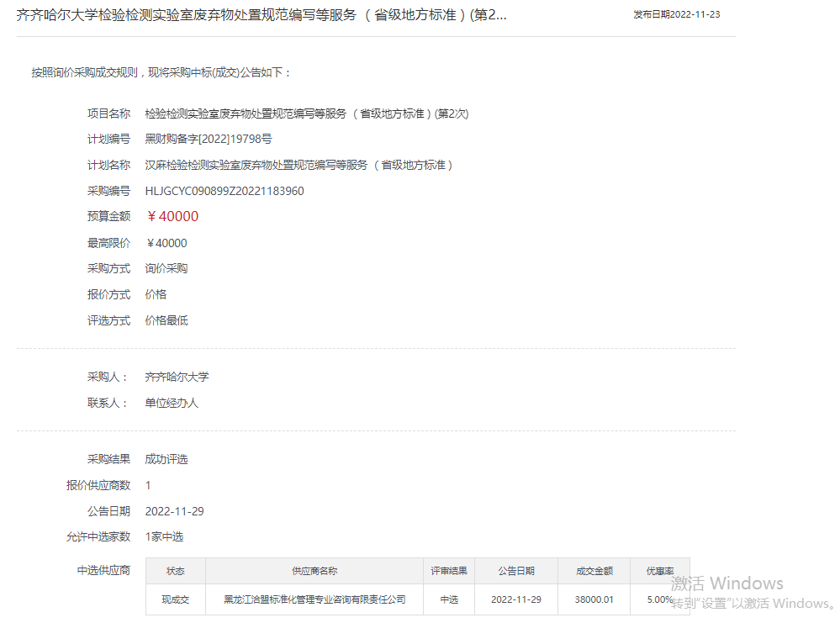Click the 中选 review result cell
Screen dimensions: 840x623
(449, 599)
